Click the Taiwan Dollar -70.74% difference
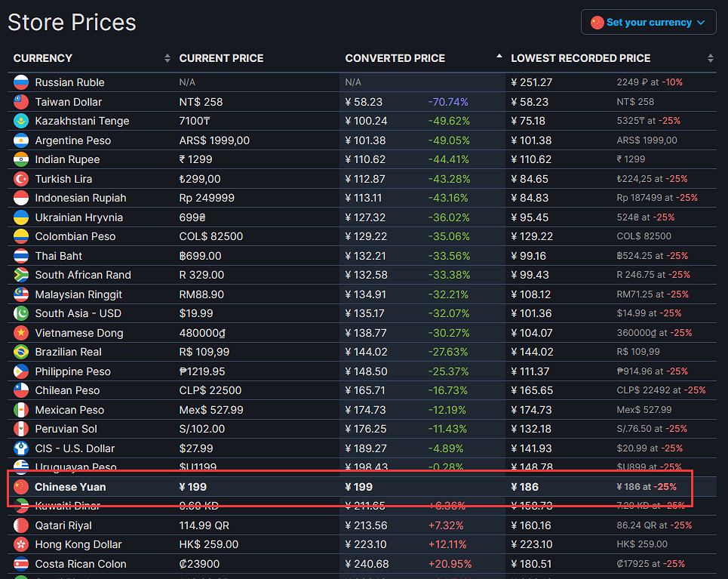Viewport: 728px width, 579px height. tap(448, 102)
